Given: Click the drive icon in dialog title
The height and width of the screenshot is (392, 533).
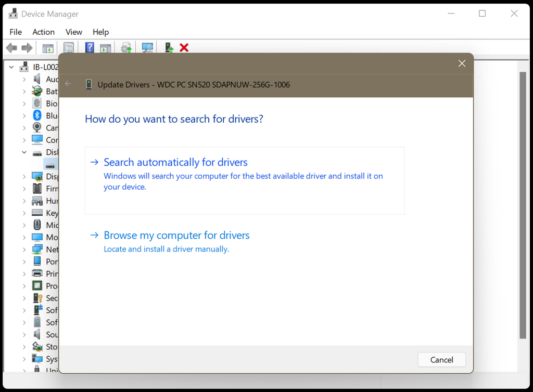Looking at the screenshot, I should [x=88, y=84].
